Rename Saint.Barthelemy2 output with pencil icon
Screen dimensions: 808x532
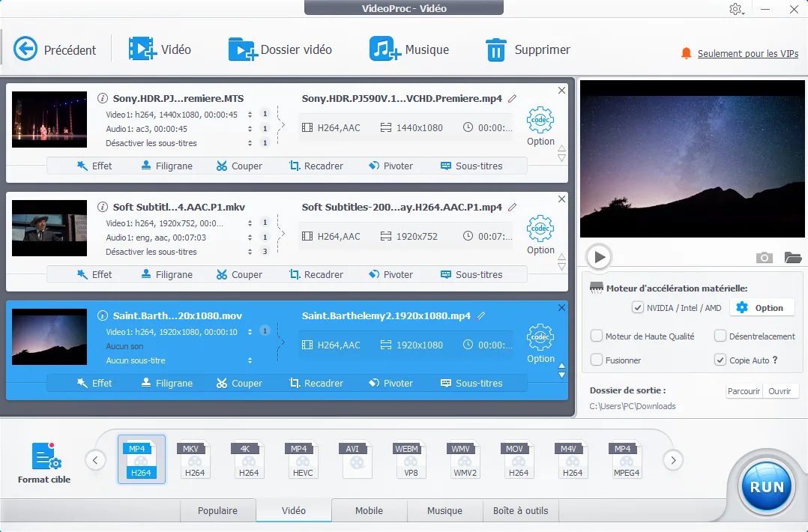coord(481,315)
